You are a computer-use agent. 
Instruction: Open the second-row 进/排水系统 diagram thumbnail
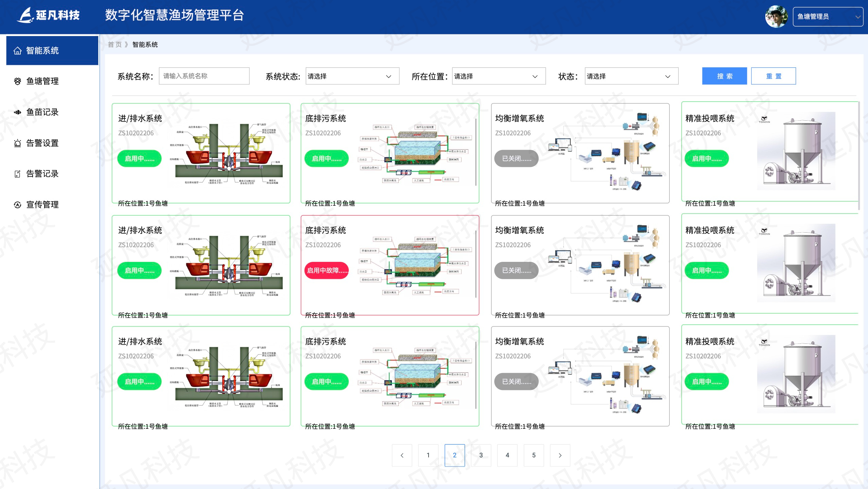coord(227,266)
